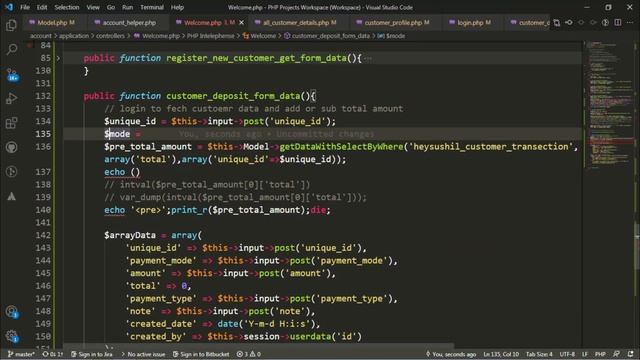Click the git commit history icon in editor toolbar
The image size is (640, 360).
coord(569,22)
